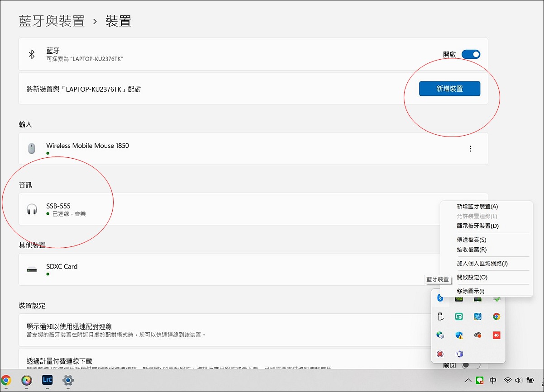
Task: Open the teal screen-share tray icon
Action: pos(459,316)
